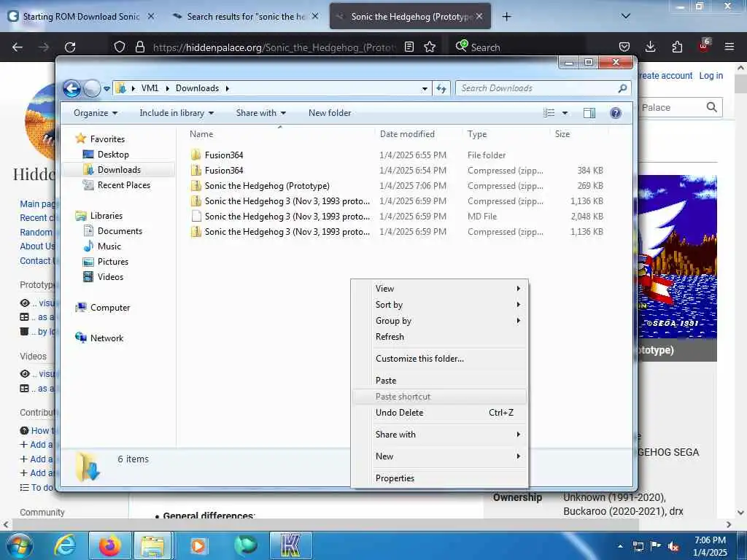
Task: Click the Windows Start button
Action: (18, 545)
